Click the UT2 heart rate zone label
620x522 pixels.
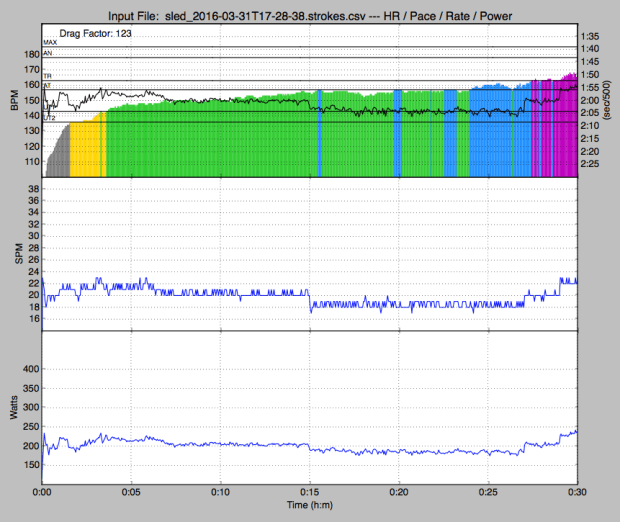pyautogui.click(x=49, y=118)
